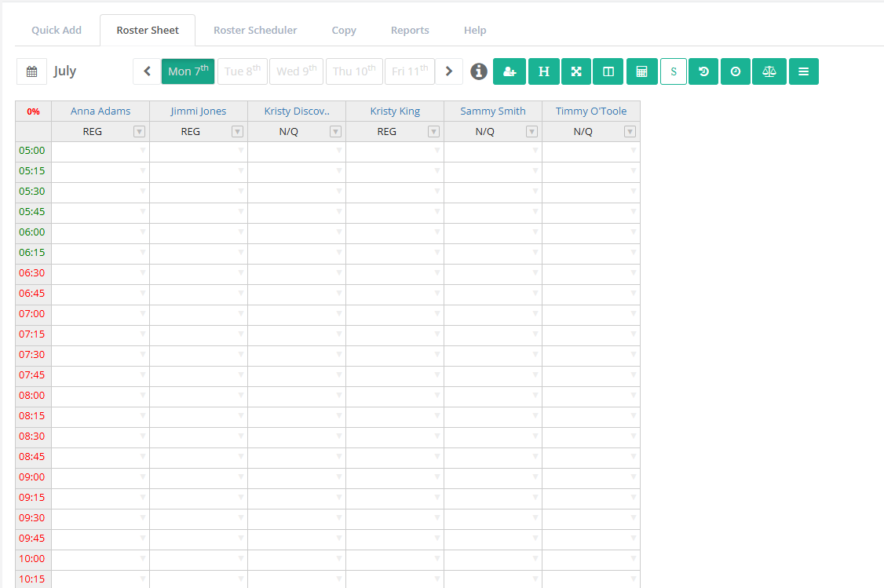Open Kristy King staff link

tap(395, 111)
